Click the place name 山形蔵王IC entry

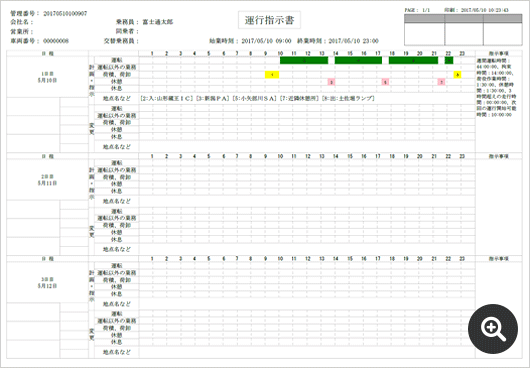167,99
